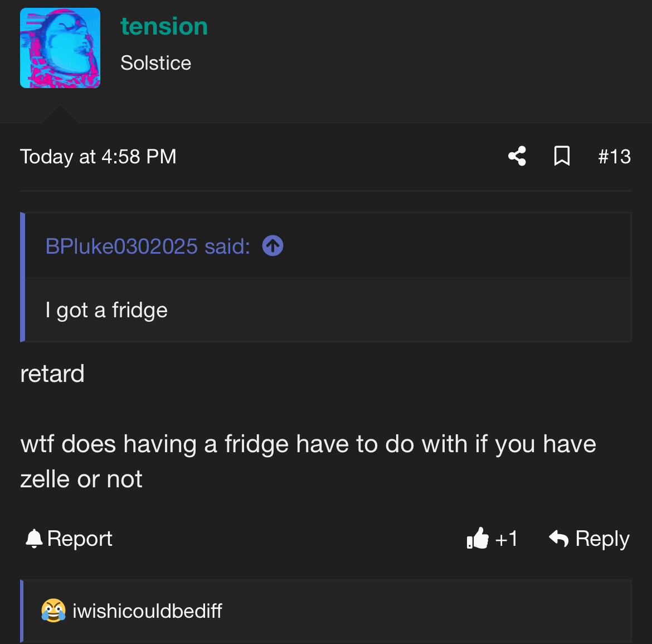Screen dimensions: 652x644
Task: Open the #13 post permalink
Action: (614, 157)
